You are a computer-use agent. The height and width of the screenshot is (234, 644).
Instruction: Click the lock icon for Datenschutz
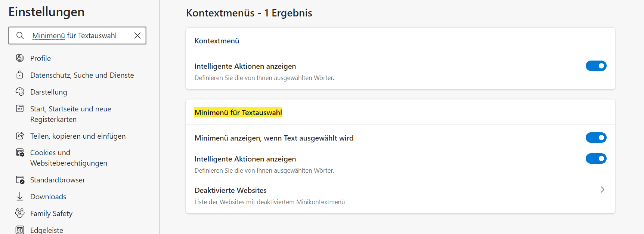[20, 75]
